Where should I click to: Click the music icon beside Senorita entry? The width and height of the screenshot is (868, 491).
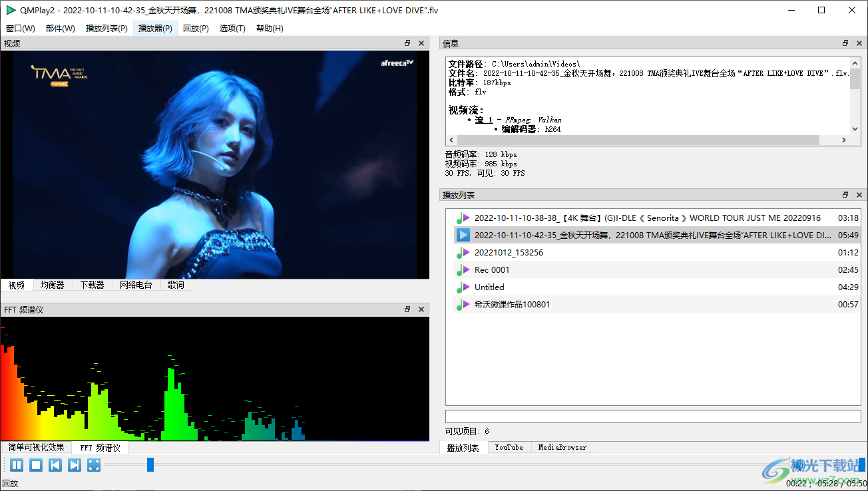(x=463, y=218)
